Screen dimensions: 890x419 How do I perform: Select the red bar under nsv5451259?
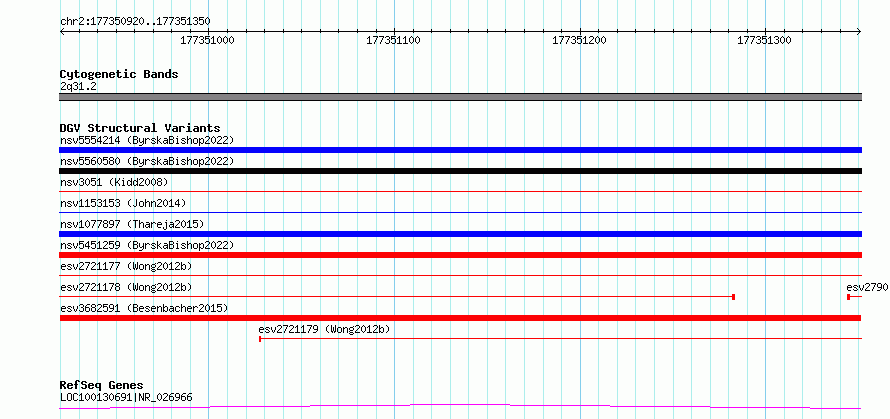(x=460, y=255)
